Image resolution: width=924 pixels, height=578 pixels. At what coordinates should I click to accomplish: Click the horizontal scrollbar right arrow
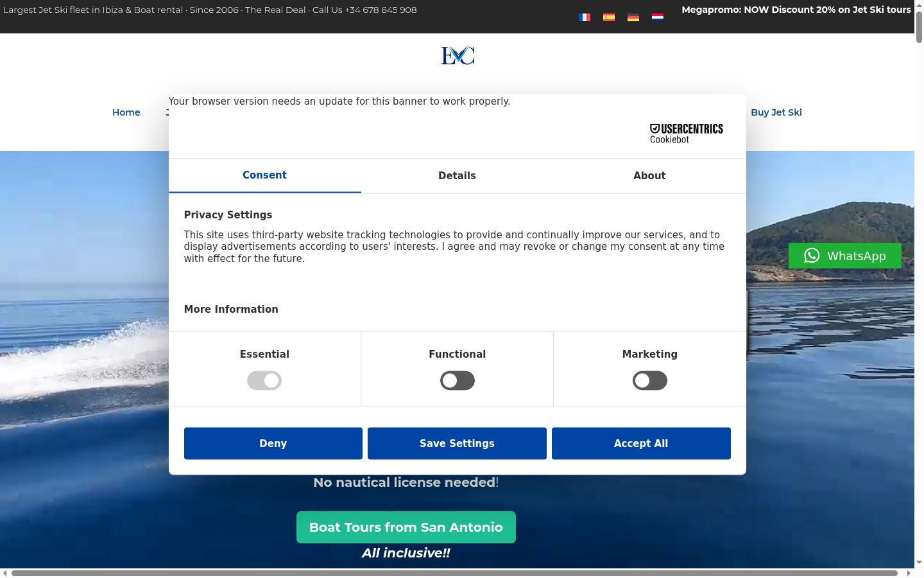(x=909, y=573)
